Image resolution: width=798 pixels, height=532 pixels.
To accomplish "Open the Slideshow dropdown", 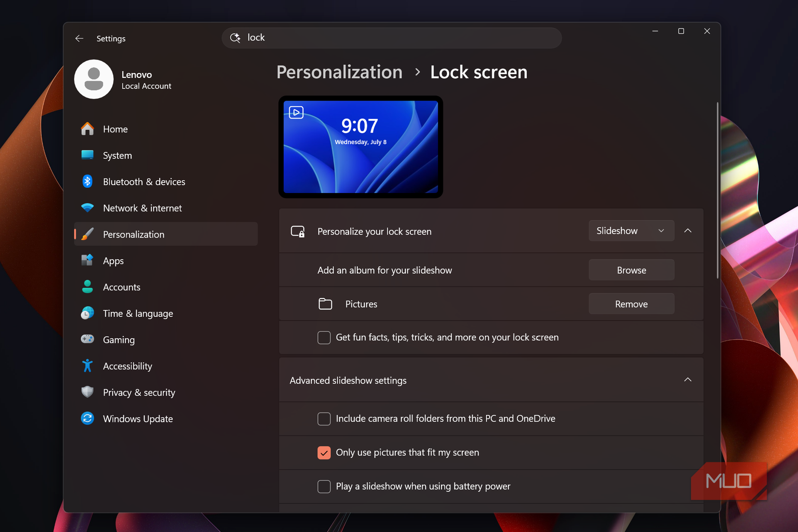I will [631, 231].
